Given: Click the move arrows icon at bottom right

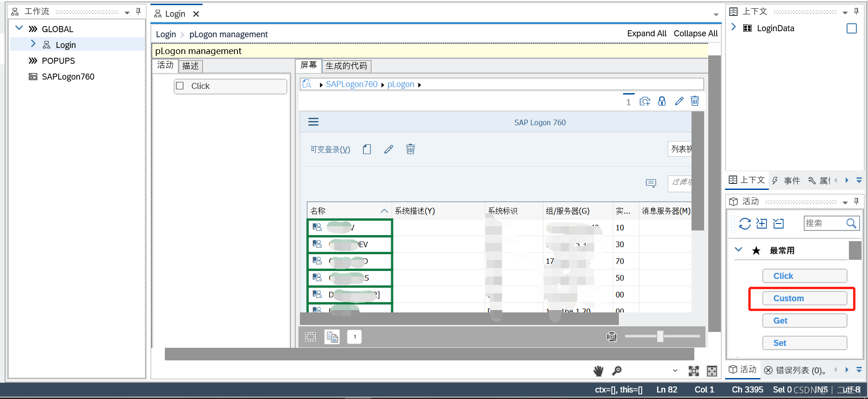Looking at the screenshot, I should [x=712, y=371].
